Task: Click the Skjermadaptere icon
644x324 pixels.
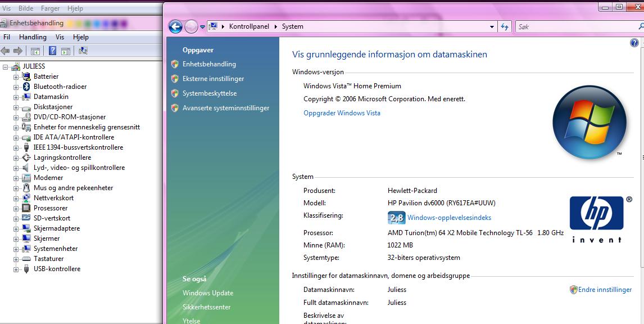Action: coord(26,228)
